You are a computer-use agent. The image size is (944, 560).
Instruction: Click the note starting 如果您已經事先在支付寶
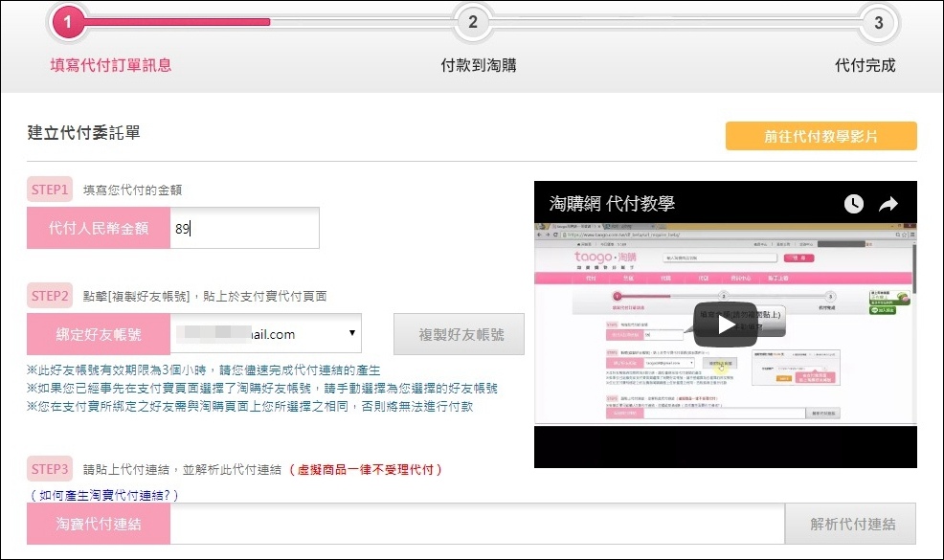[262, 389]
